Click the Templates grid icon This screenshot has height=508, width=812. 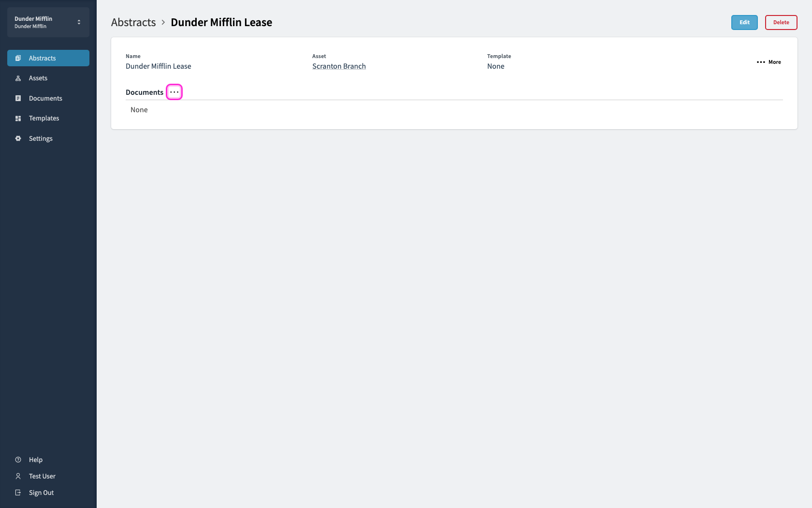(x=18, y=119)
